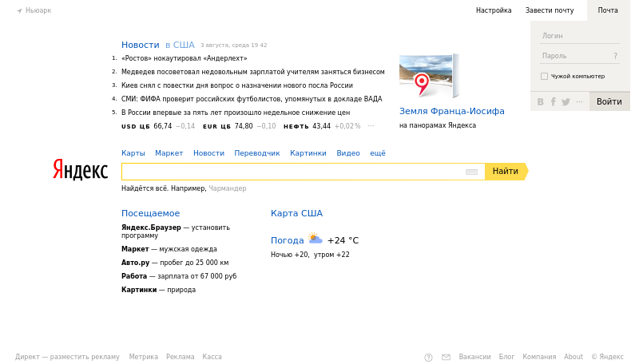Tick the Чужой компьютер checkbox

544,76
